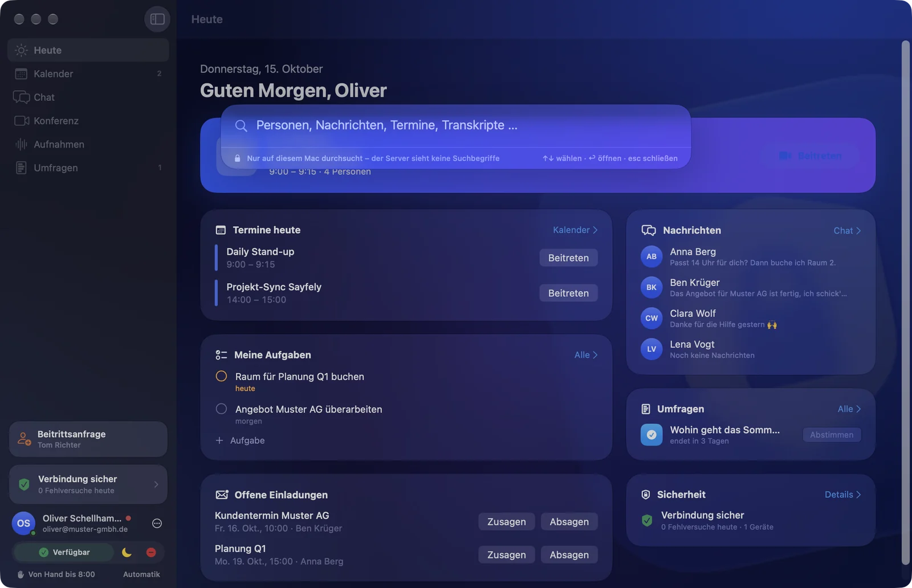Expand the Verbindung sicher sidebar chevron
The height and width of the screenshot is (588, 912).
coord(156,484)
